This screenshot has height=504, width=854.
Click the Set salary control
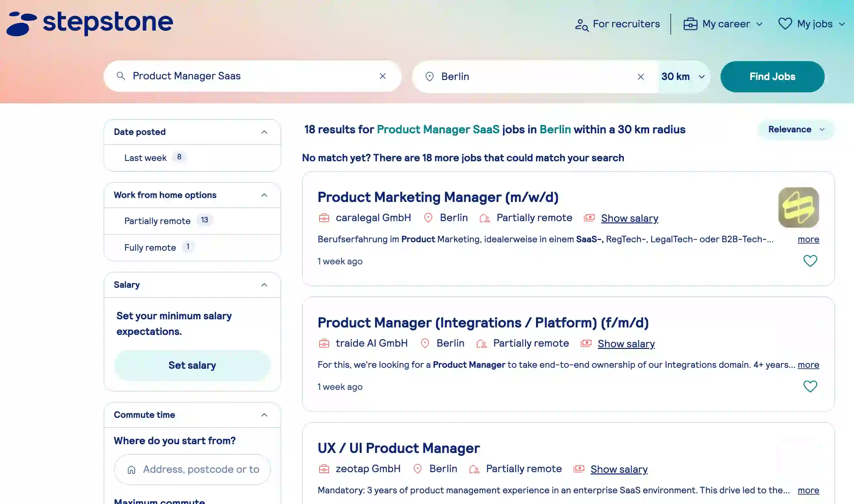point(192,365)
